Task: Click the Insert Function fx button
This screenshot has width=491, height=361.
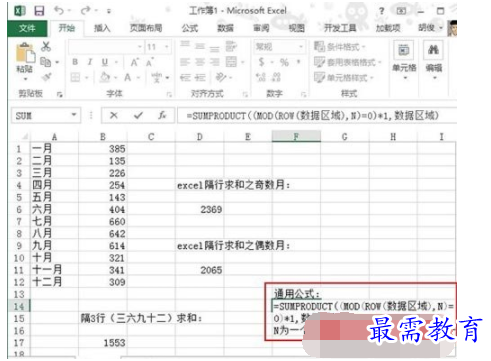Action: [x=162, y=116]
